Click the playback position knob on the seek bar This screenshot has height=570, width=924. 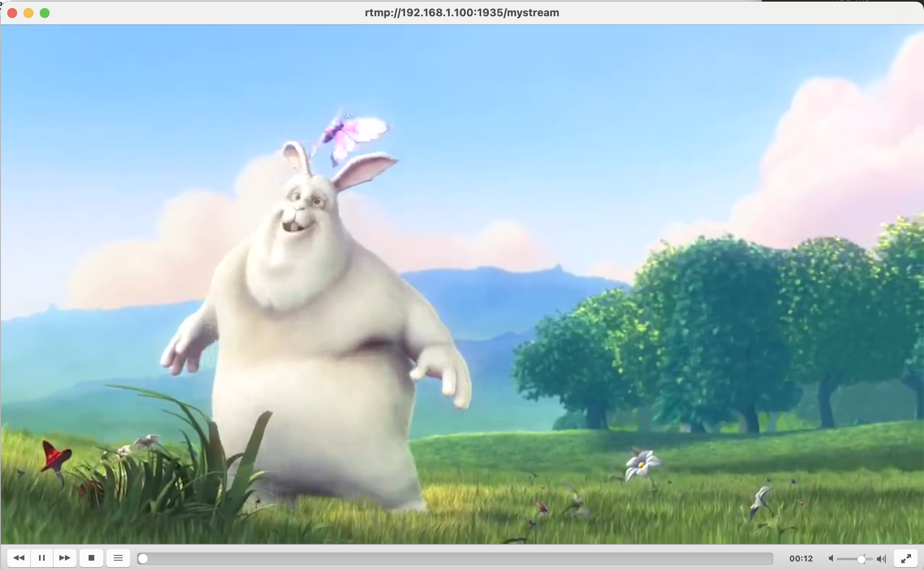(143, 559)
